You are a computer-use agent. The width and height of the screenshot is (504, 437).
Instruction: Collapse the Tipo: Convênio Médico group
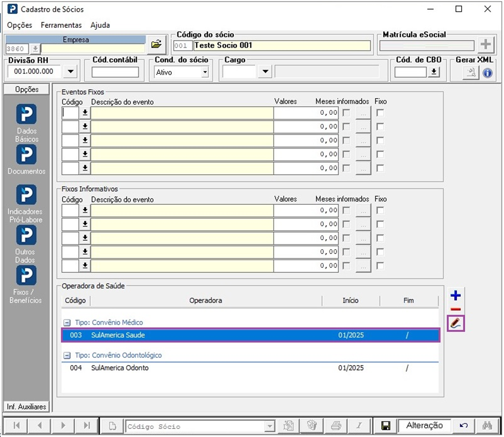[x=67, y=323]
